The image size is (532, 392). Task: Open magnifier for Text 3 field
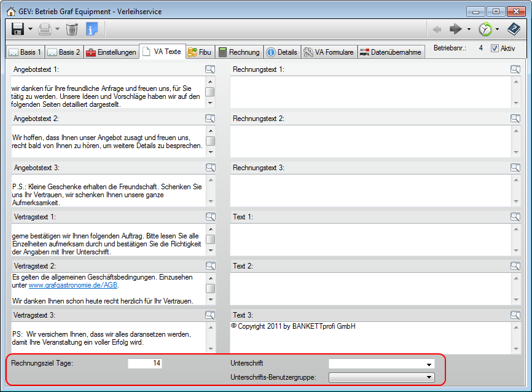[515, 315]
